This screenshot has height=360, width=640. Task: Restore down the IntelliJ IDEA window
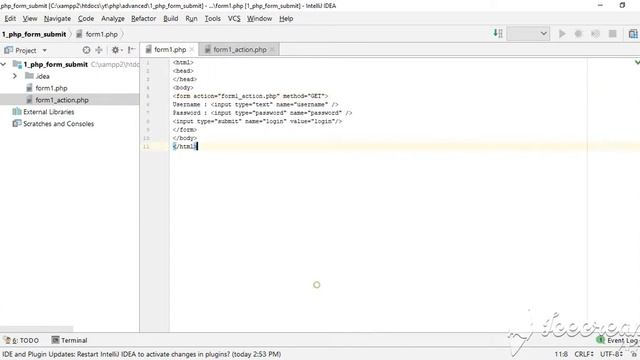622,5
